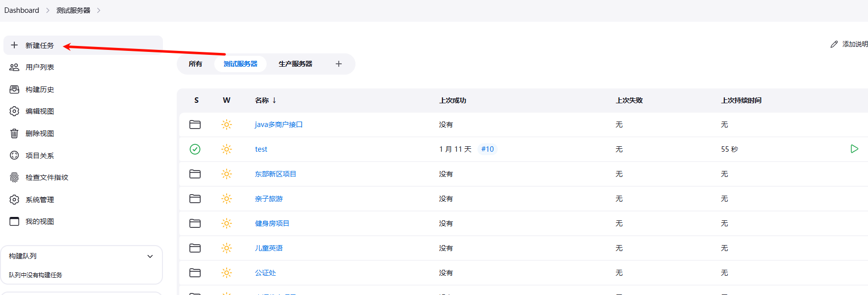Switch to the 生产服务器 view tab

point(295,64)
